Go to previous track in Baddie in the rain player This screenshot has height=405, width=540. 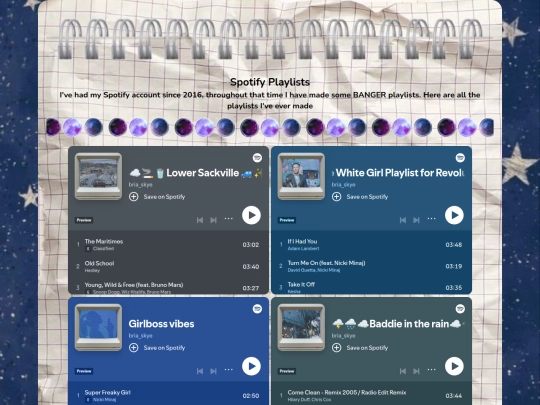point(403,371)
